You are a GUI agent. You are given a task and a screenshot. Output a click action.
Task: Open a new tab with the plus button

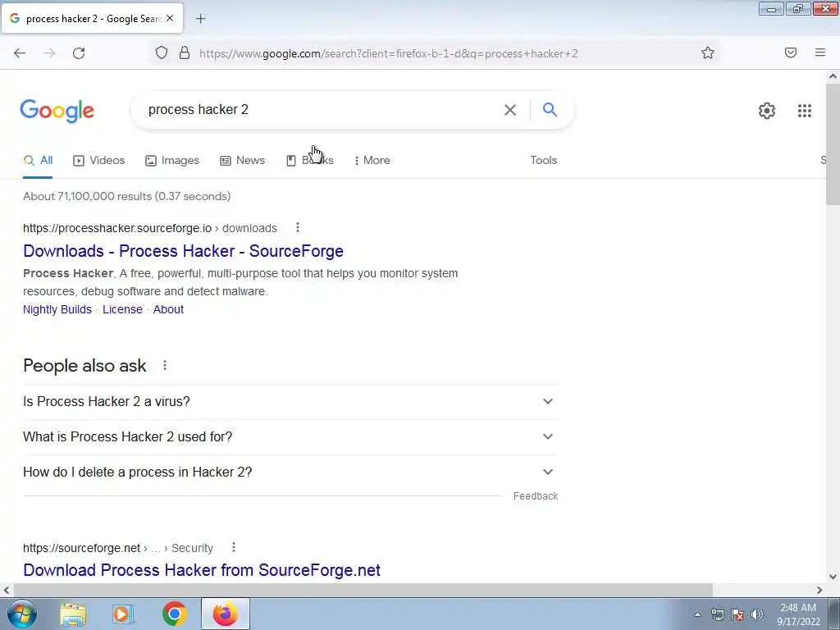coord(200,19)
